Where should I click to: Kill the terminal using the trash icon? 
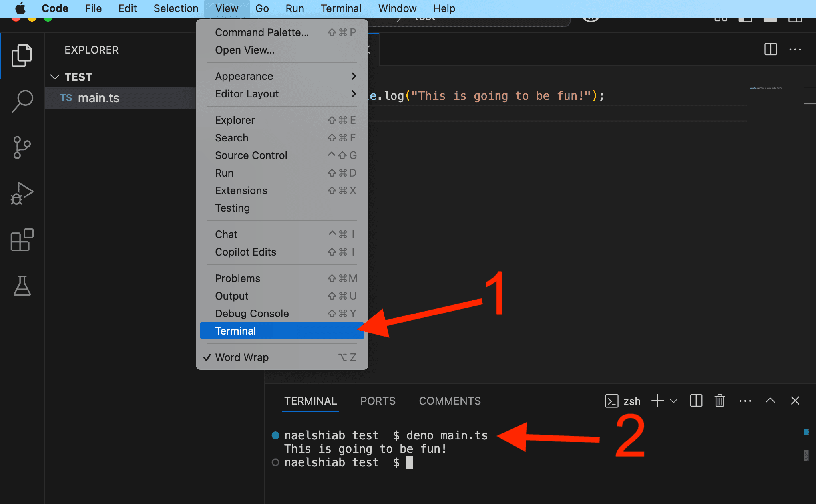719,401
